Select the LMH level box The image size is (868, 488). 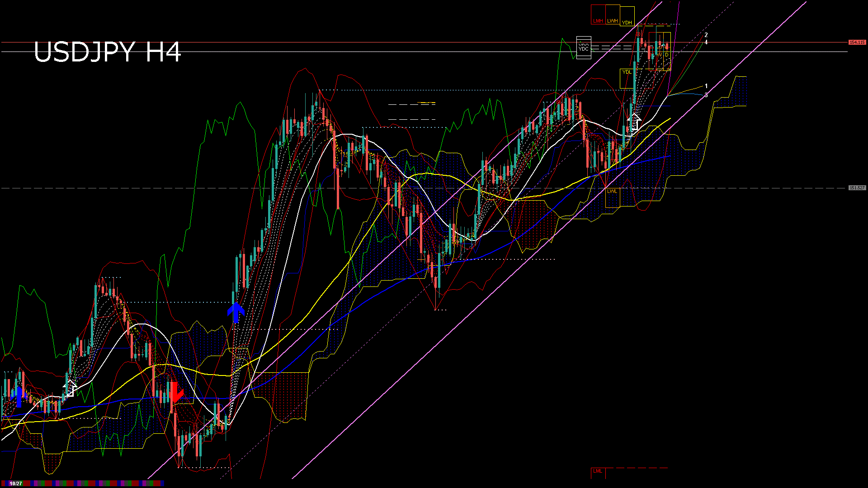click(598, 14)
